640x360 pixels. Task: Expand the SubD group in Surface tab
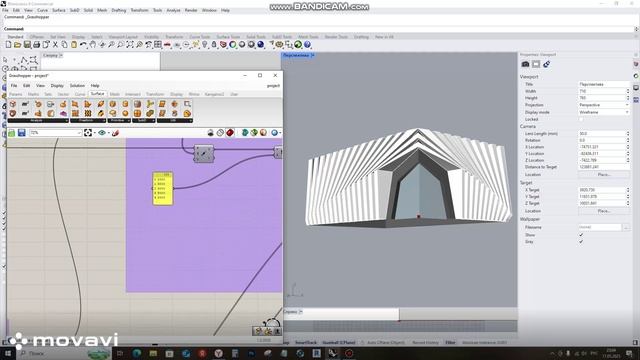(x=144, y=120)
